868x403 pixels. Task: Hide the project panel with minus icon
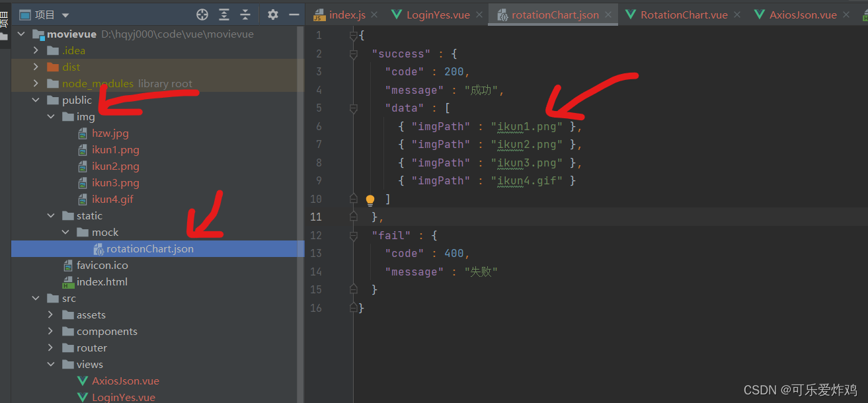294,15
